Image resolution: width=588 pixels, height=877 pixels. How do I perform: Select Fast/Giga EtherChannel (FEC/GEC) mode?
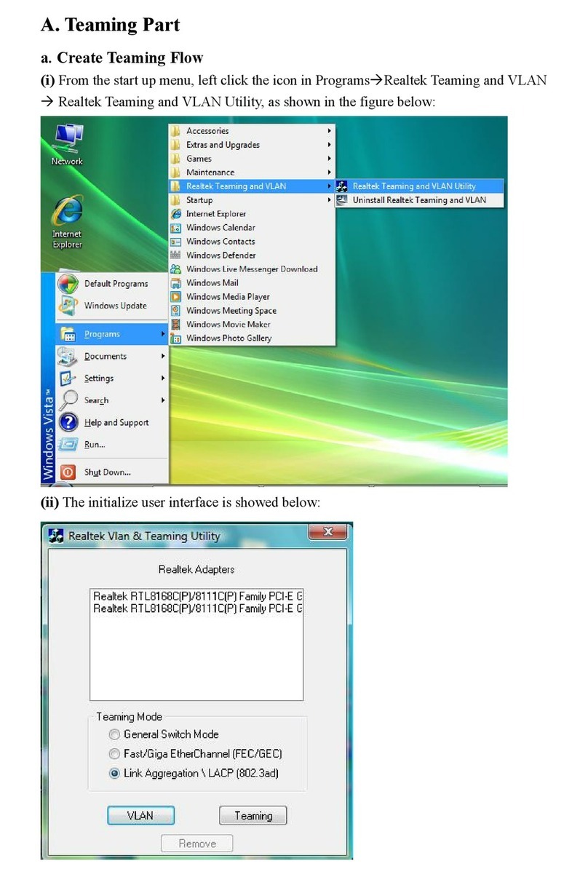114,754
